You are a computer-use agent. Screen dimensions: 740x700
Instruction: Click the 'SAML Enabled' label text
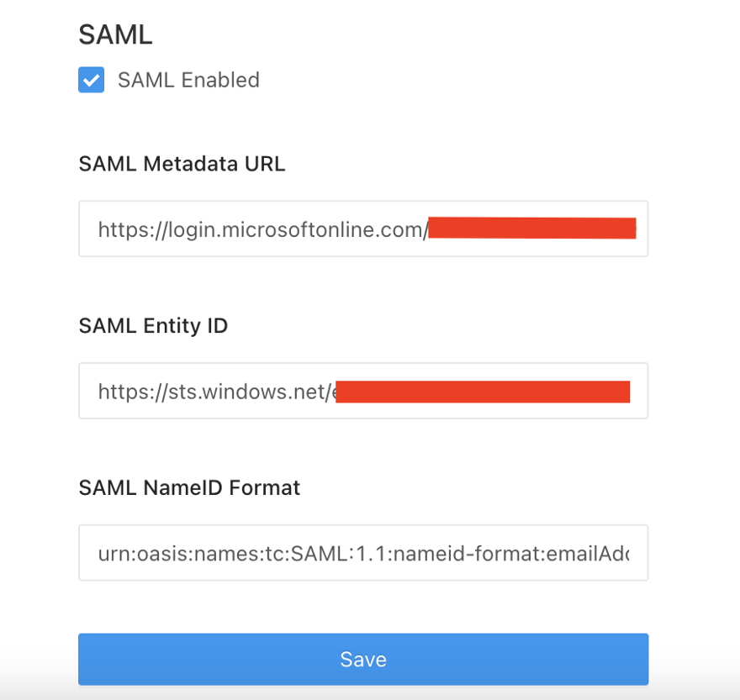pos(188,80)
